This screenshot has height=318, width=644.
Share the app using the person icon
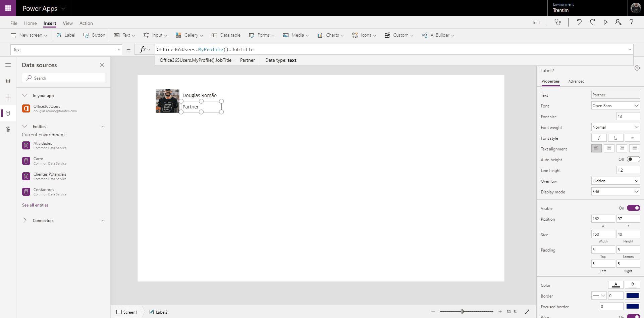point(618,22)
